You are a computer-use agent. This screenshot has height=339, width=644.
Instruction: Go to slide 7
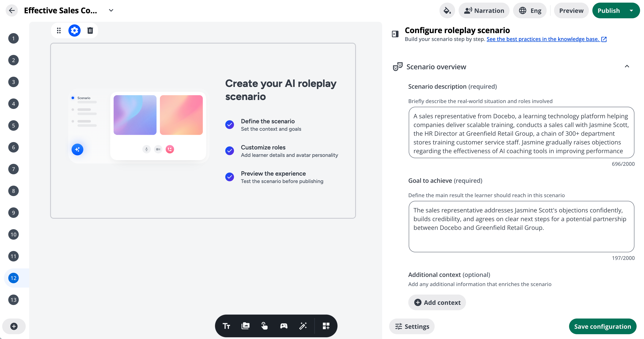point(14,169)
